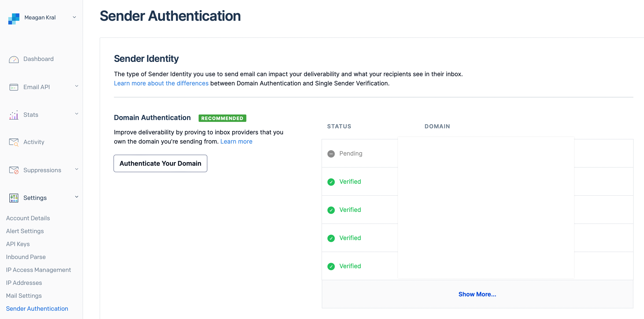Click the STATUS column header
Viewport: 644px width, 319px height.
(x=339, y=126)
